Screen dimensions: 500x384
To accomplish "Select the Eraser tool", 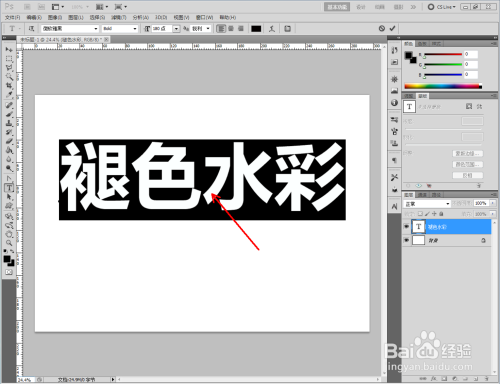I will pyautogui.click(x=9, y=141).
